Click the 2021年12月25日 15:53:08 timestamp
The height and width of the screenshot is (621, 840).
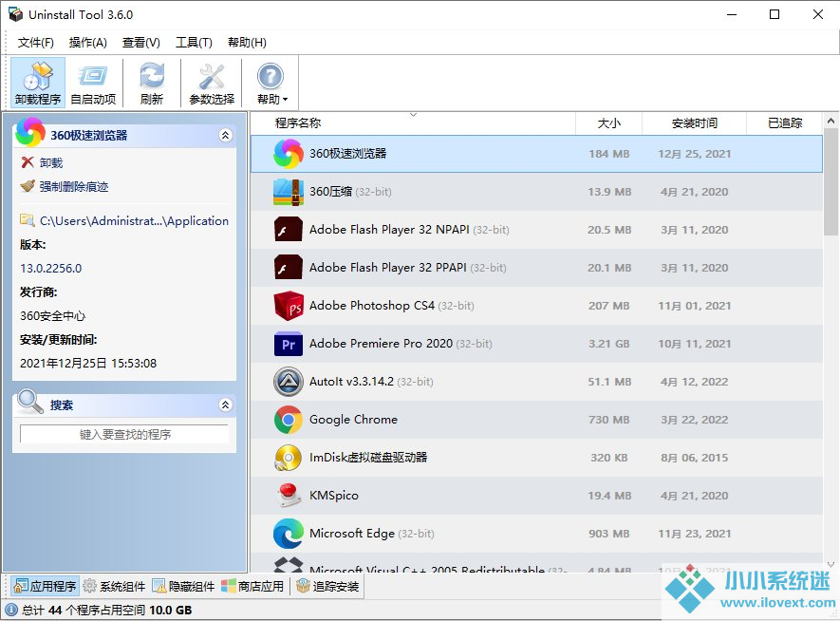coord(88,364)
